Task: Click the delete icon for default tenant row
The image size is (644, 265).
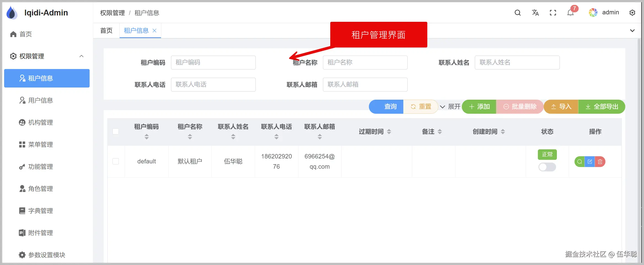Action: coord(600,161)
